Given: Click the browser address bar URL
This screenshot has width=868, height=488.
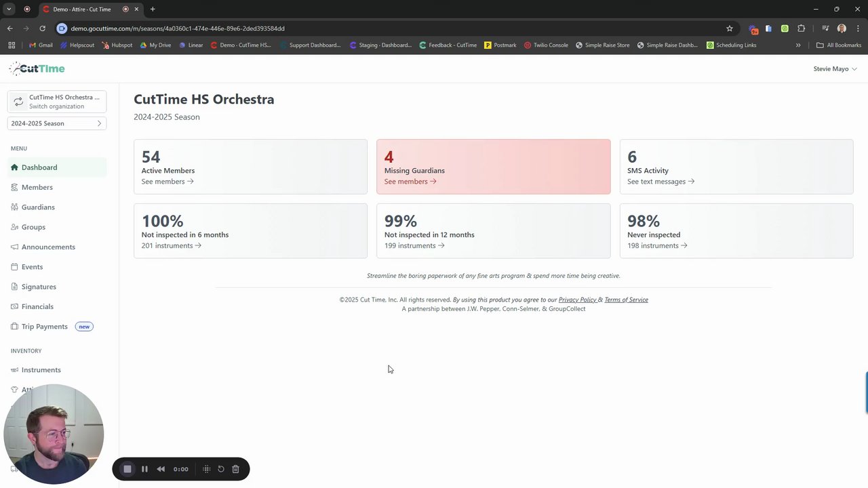Looking at the screenshot, I should (x=178, y=28).
